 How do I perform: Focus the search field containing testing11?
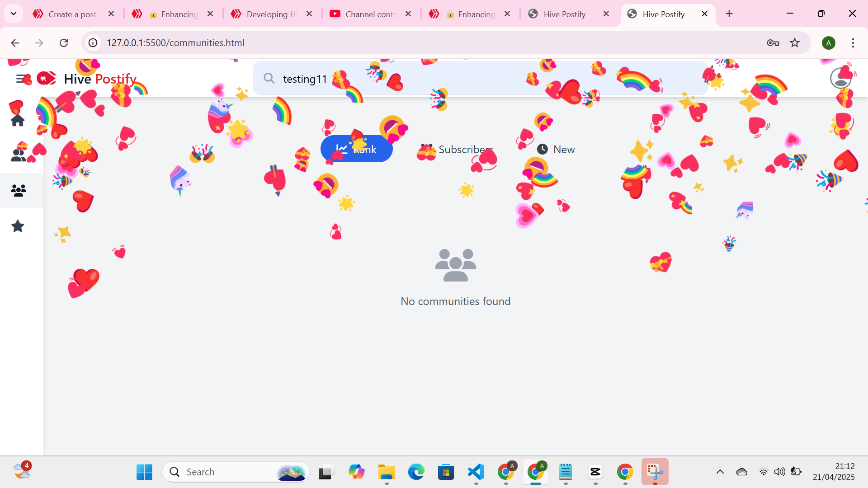480,78
